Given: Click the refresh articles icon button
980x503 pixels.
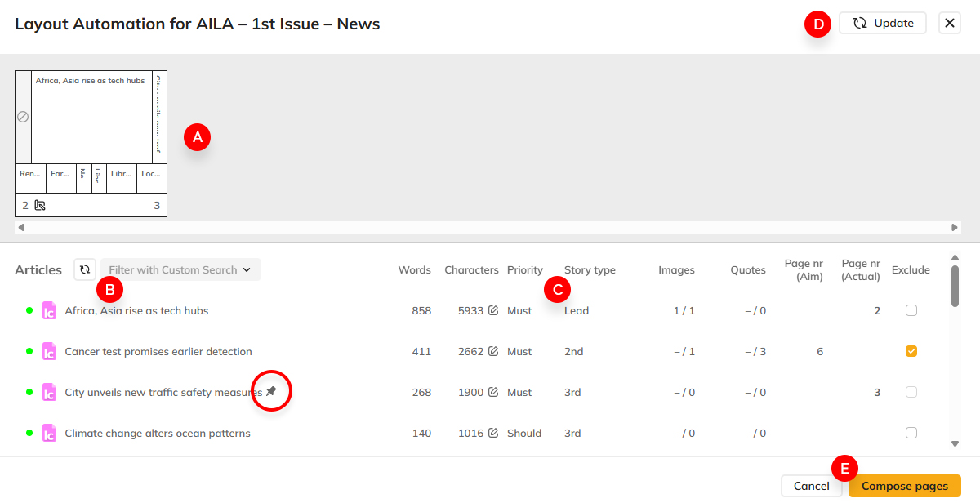Looking at the screenshot, I should click(85, 269).
